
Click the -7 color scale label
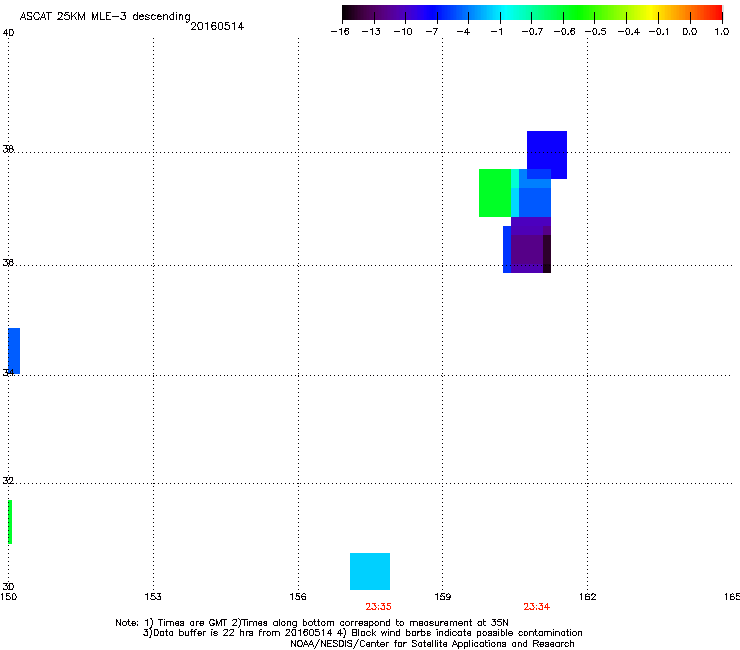pyautogui.click(x=432, y=32)
